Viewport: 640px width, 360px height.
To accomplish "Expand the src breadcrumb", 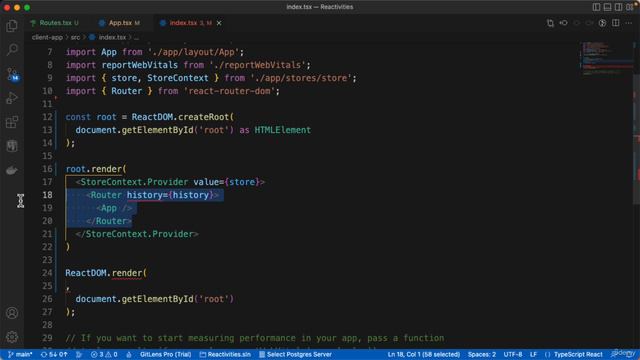I will 76,38.
